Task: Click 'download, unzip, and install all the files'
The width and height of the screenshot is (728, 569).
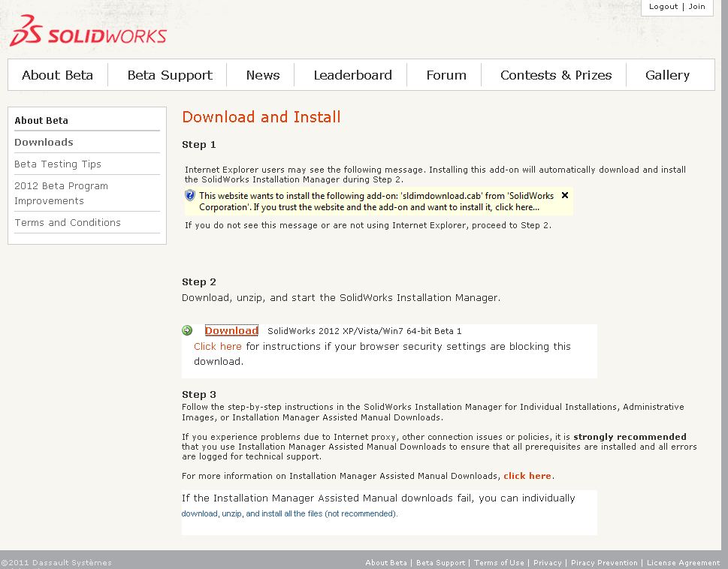Action: coord(289,513)
